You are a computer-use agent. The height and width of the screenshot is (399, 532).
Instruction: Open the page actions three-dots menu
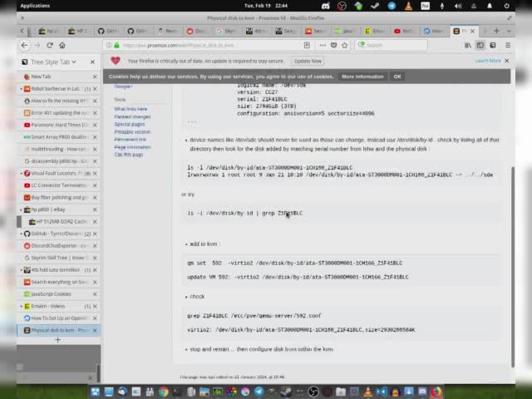tap(323, 45)
